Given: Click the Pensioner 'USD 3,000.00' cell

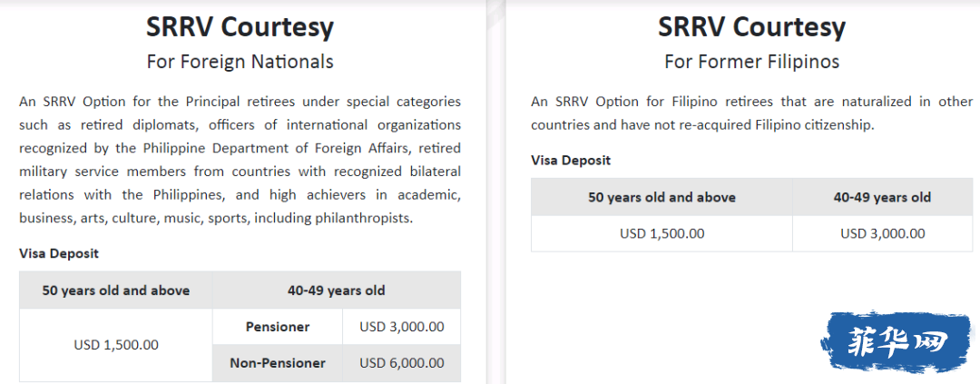Looking at the screenshot, I should (402, 327).
